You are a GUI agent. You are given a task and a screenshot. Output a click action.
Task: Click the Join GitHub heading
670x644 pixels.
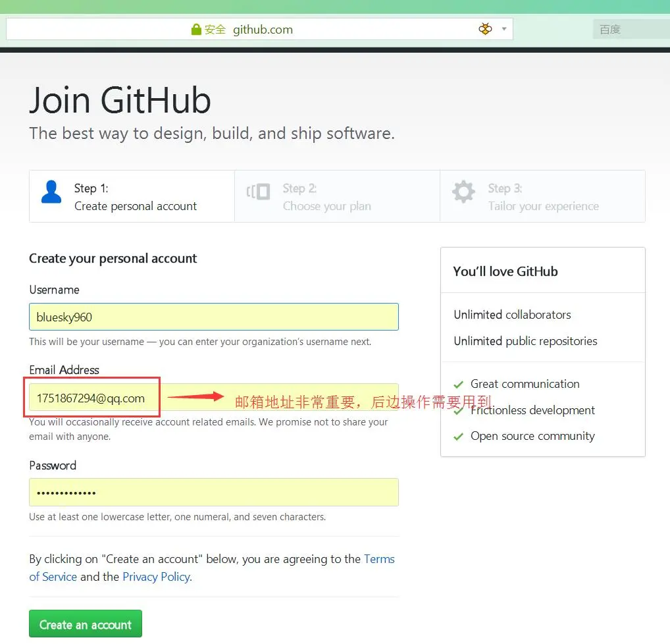tap(120, 100)
